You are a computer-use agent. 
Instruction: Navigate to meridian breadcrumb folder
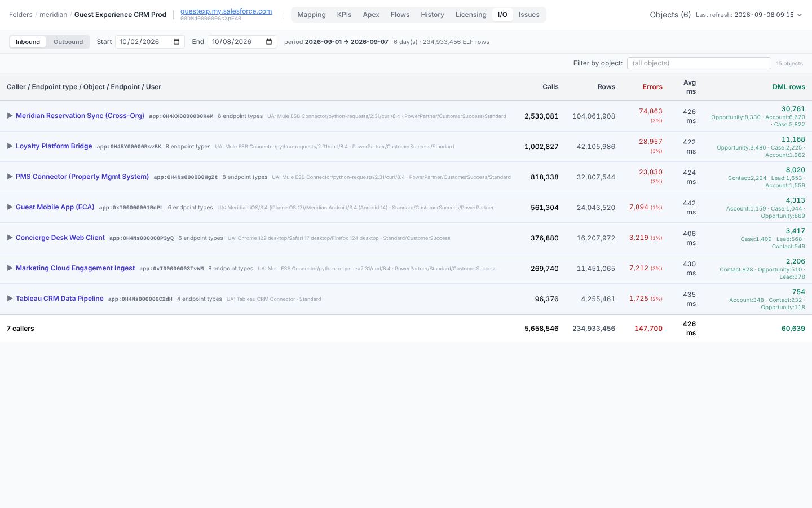(x=53, y=15)
